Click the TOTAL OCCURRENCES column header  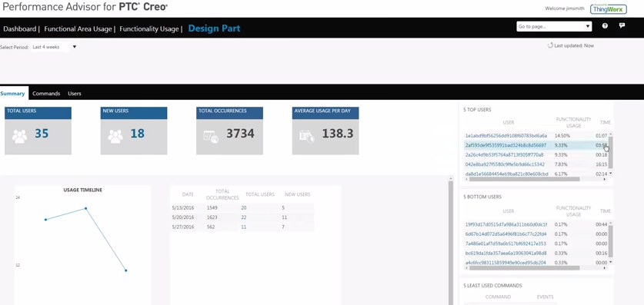coord(222,194)
